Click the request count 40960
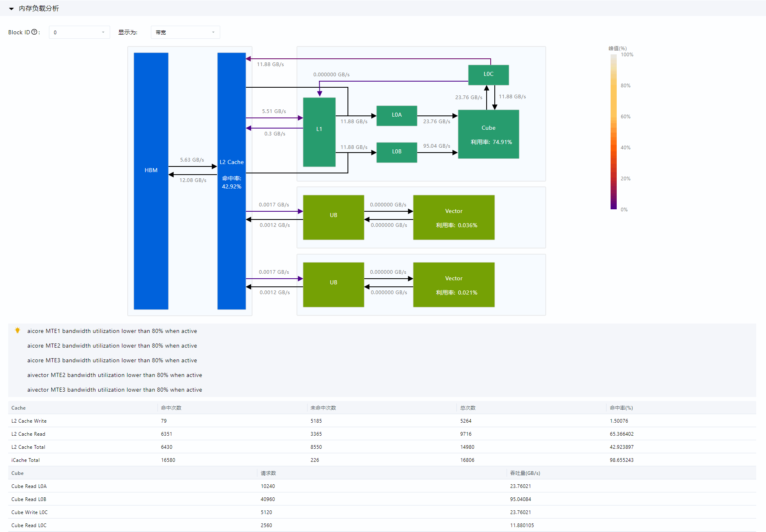Screen dimensions: 766x532 (x=268, y=499)
